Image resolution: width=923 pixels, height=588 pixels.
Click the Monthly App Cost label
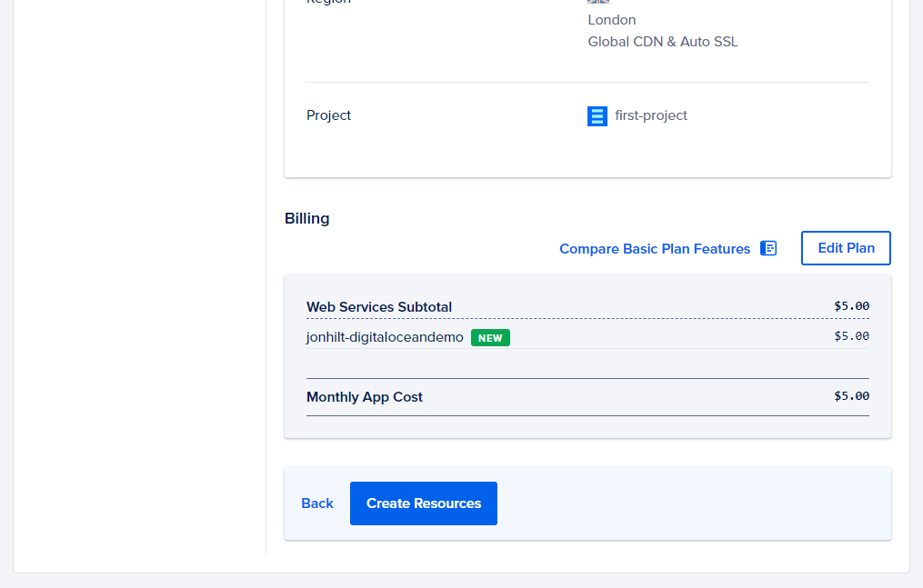[365, 397]
